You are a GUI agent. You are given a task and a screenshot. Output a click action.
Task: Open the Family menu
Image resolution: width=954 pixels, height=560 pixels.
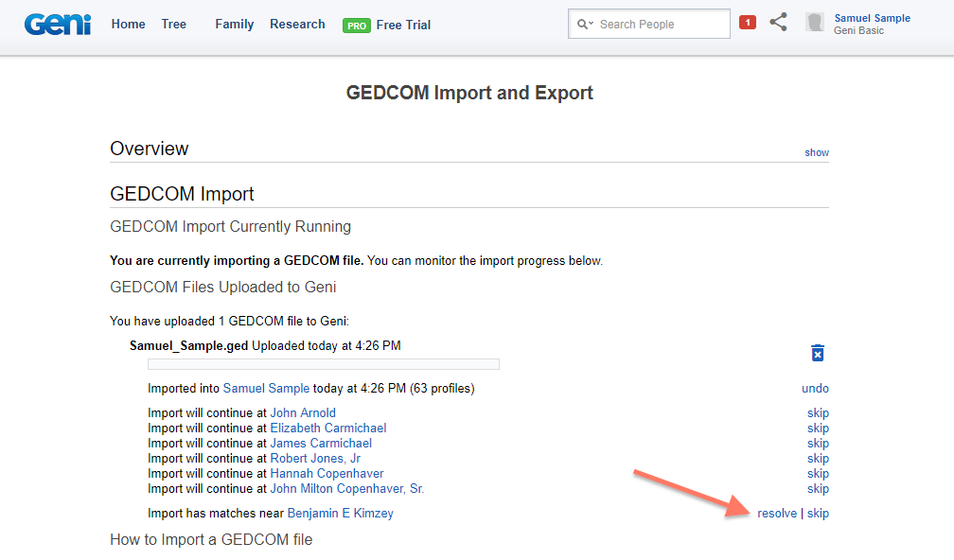[x=235, y=25]
